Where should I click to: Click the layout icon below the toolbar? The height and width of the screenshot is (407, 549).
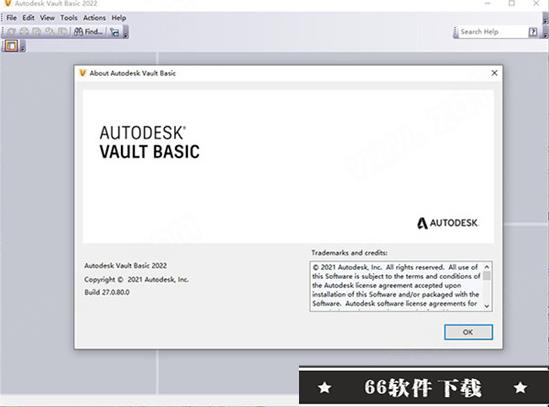(11, 46)
